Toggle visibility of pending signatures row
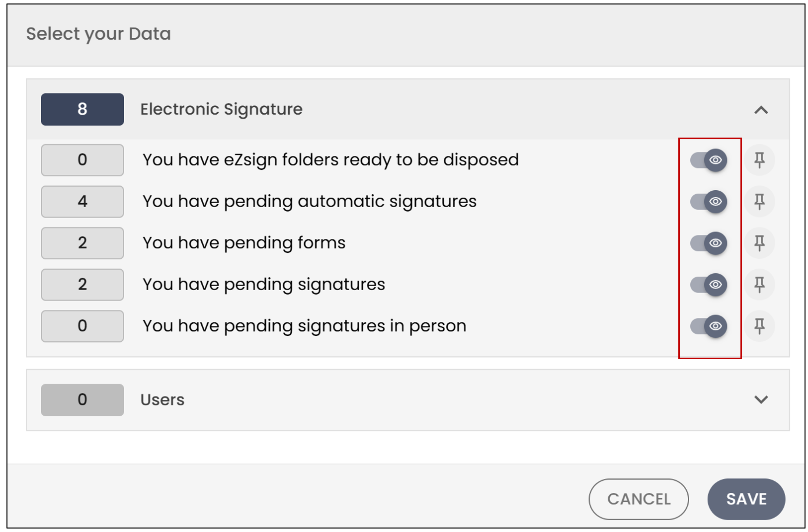 709,284
